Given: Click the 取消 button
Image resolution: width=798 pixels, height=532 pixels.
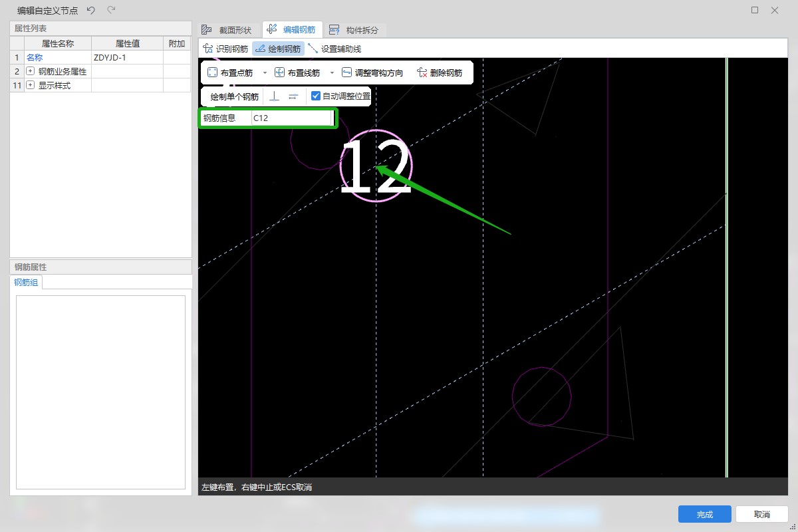Looking at the screenshot, I should [761, 514].
